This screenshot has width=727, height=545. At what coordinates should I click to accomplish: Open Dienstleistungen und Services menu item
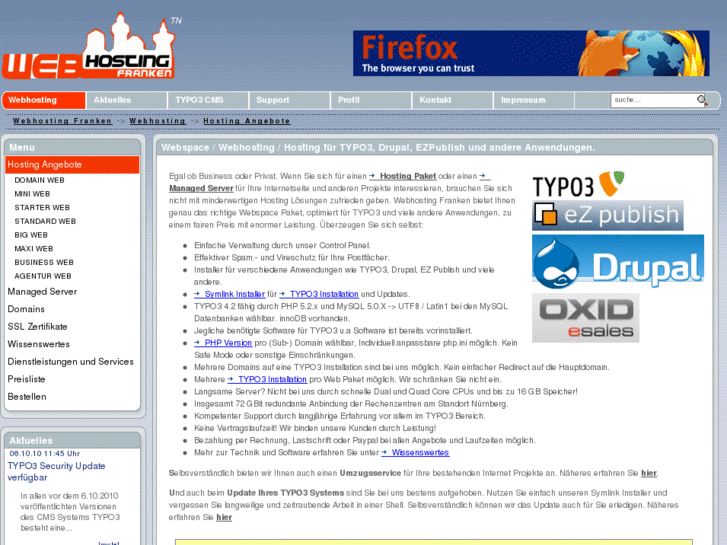tap(70, 362)
